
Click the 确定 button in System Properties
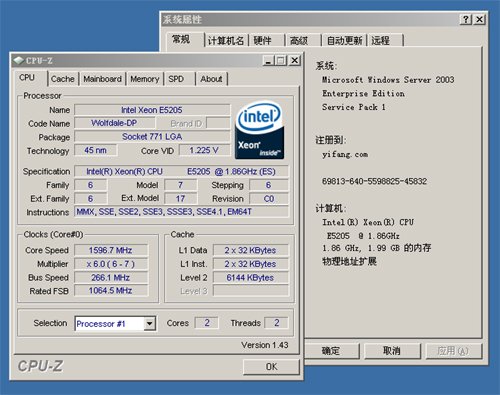[331, 351]
